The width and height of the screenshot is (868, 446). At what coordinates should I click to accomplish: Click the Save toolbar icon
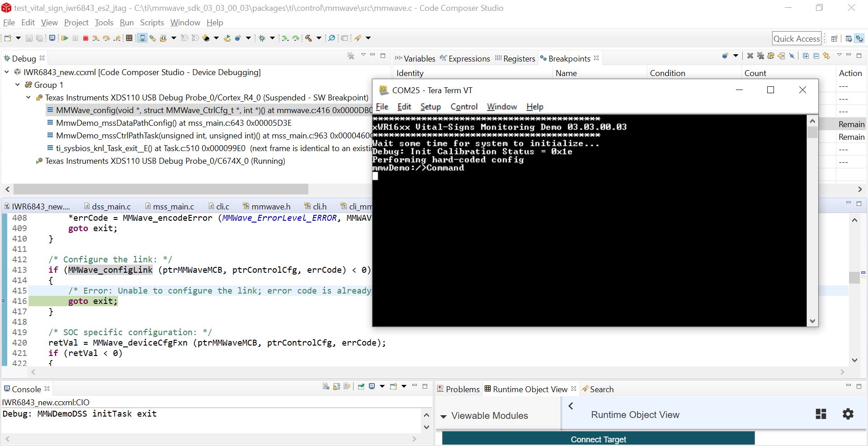(29, 38)
